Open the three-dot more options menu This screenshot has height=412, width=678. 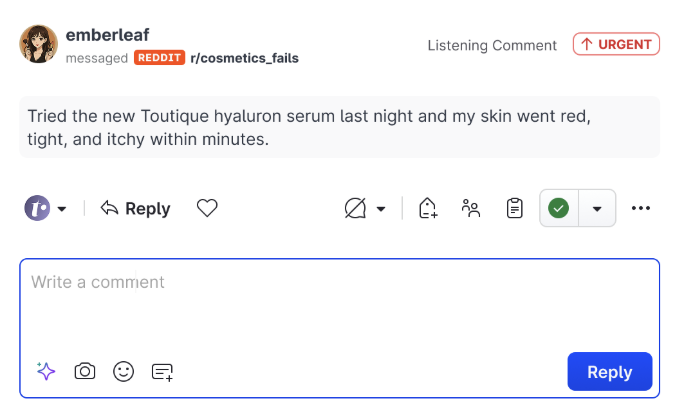click(641, 208)
